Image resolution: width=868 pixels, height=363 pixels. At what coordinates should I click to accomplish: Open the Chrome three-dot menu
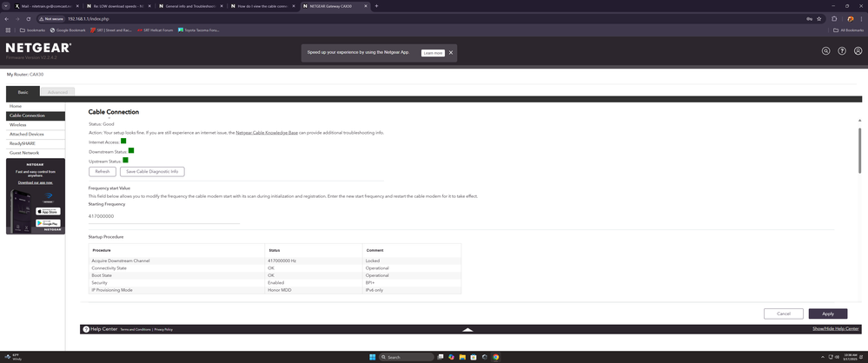861,18
